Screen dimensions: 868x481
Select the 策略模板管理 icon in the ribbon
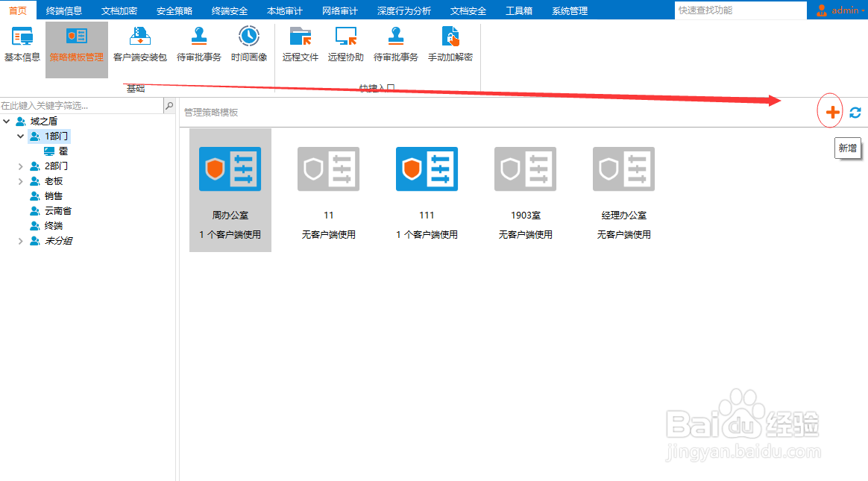(76, 43)
